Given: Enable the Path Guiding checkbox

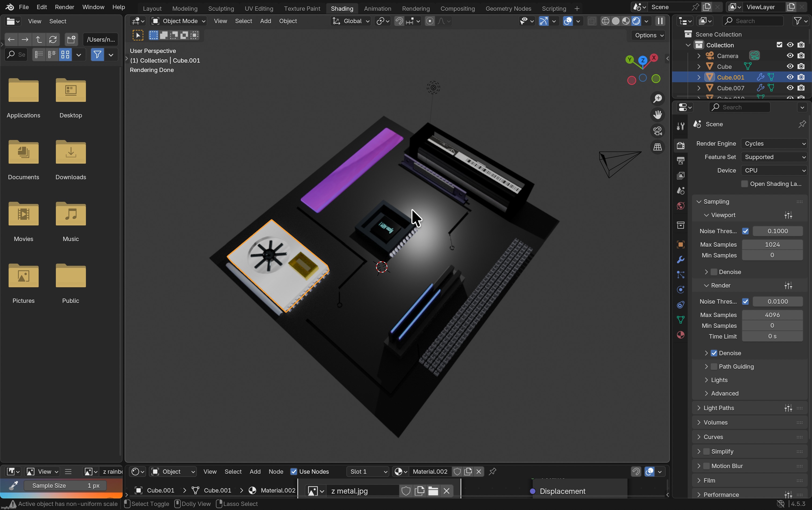Looking at the screenshot, I should (x=714, y=367).
